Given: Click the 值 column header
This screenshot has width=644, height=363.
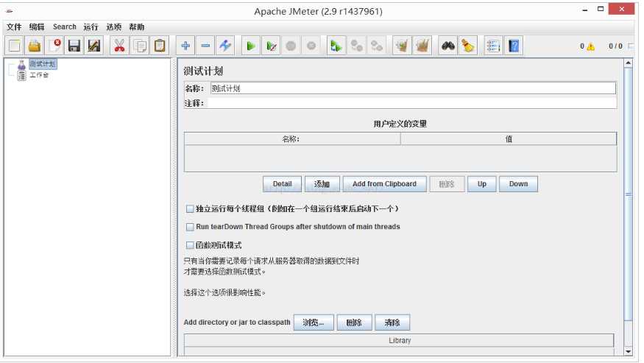Looking at the screenshot, I should pos(509,139).
